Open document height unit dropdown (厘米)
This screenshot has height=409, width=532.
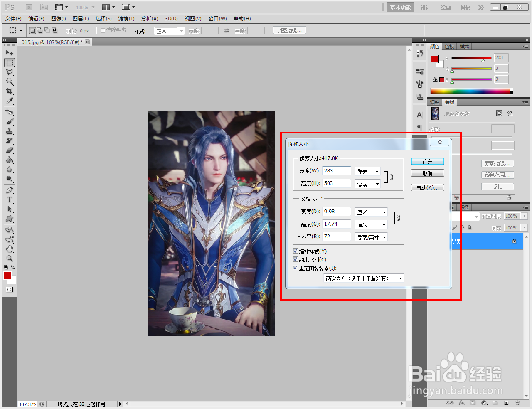tap(371, 224)
